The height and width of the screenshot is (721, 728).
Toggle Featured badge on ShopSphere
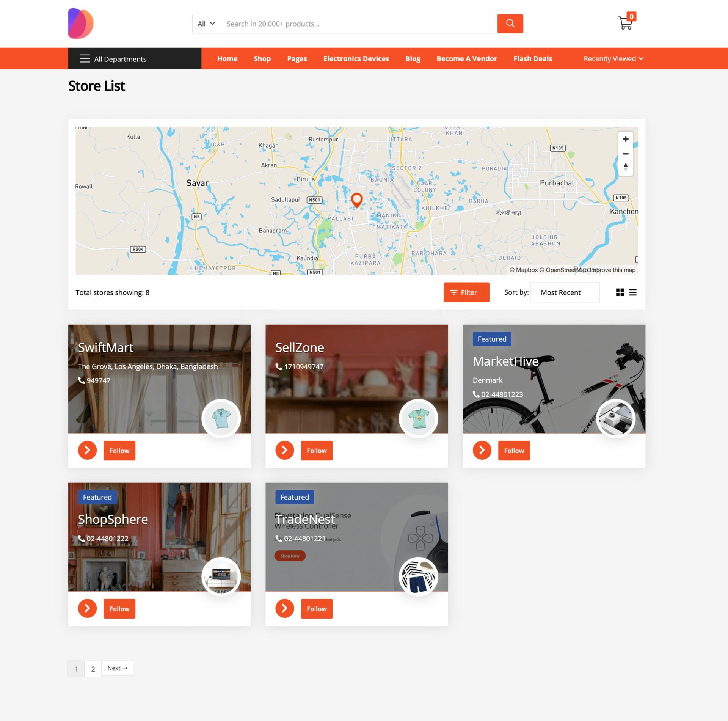point(97,497)
